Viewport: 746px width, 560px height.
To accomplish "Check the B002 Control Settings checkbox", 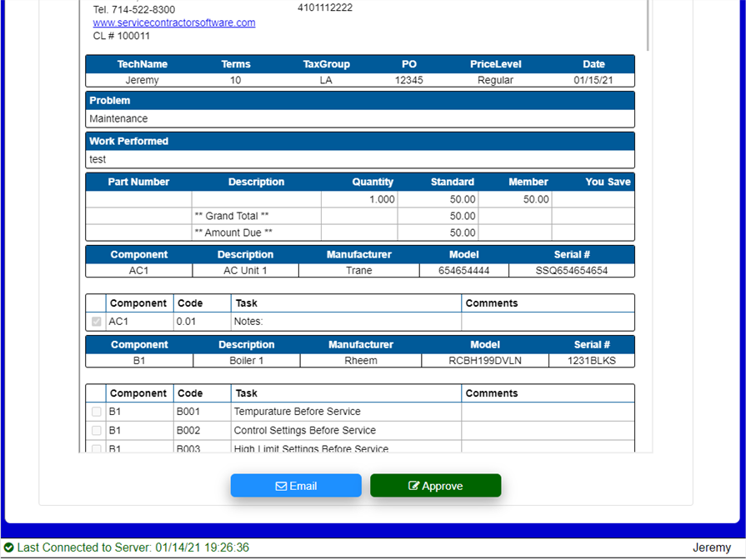I will (97, 431).
